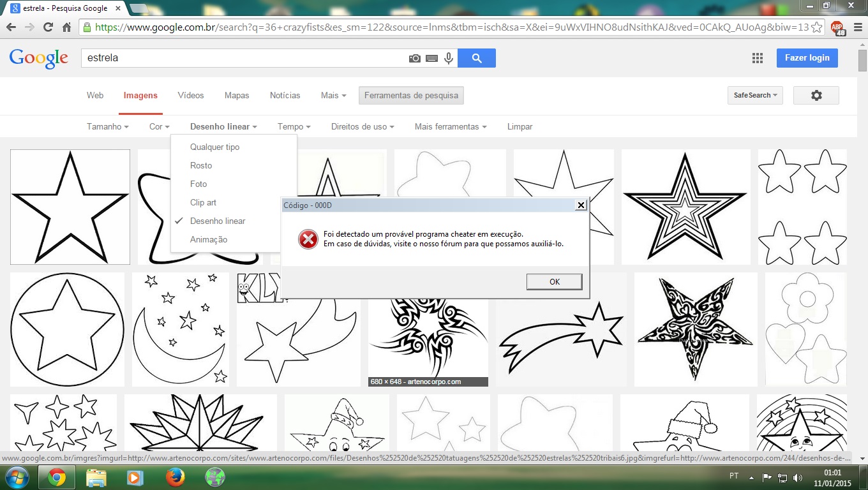Open the Notícias search tab
Screen dimensions: 868x490
285,95
